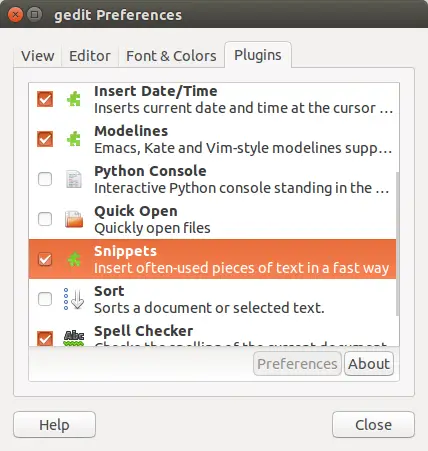Click the Spell Checker Abc icon
Viewport: 428px width, 451px height.
click(x=74, y=338)
